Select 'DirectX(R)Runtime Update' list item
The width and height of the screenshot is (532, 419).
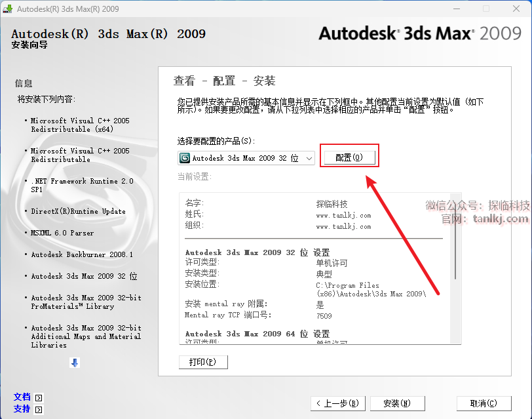pos(78,211)
